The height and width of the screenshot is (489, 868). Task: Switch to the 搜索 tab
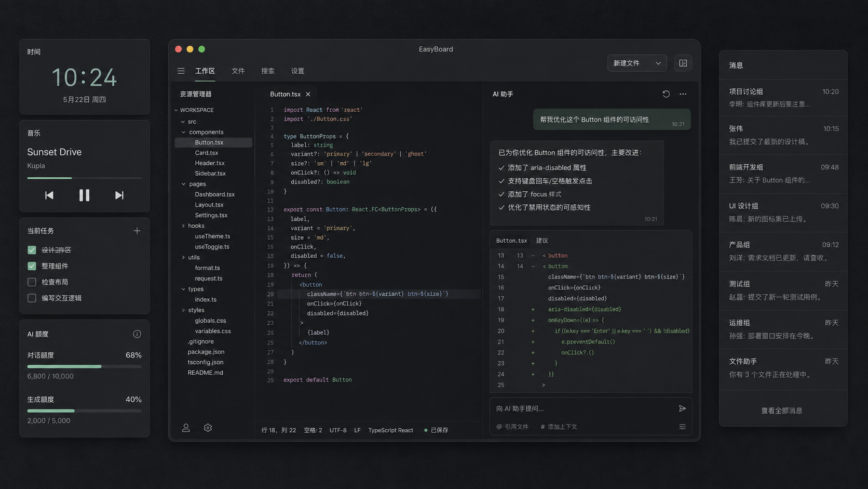pyautogui.click(x=268, y=71)
